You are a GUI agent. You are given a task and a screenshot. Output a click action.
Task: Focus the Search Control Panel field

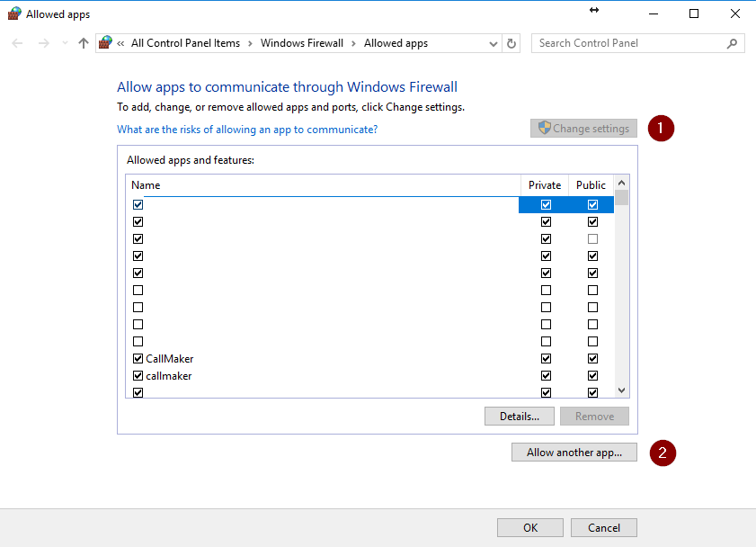638,43
